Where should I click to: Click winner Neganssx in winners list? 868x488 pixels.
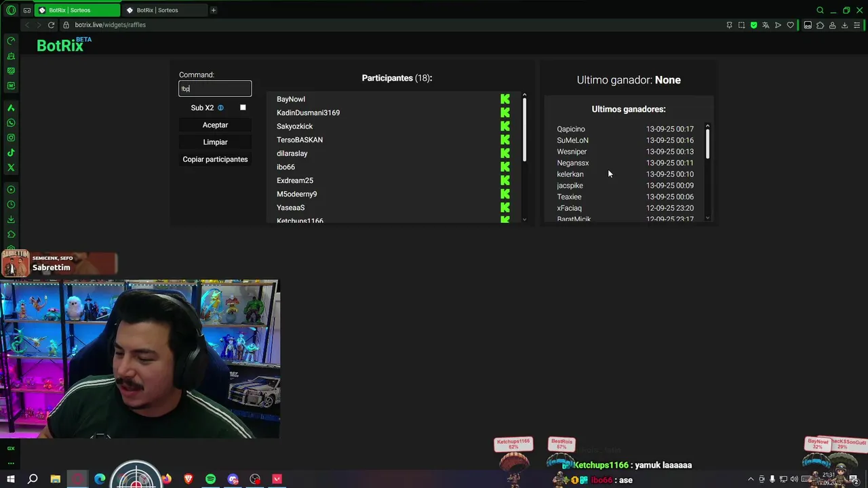573,163
